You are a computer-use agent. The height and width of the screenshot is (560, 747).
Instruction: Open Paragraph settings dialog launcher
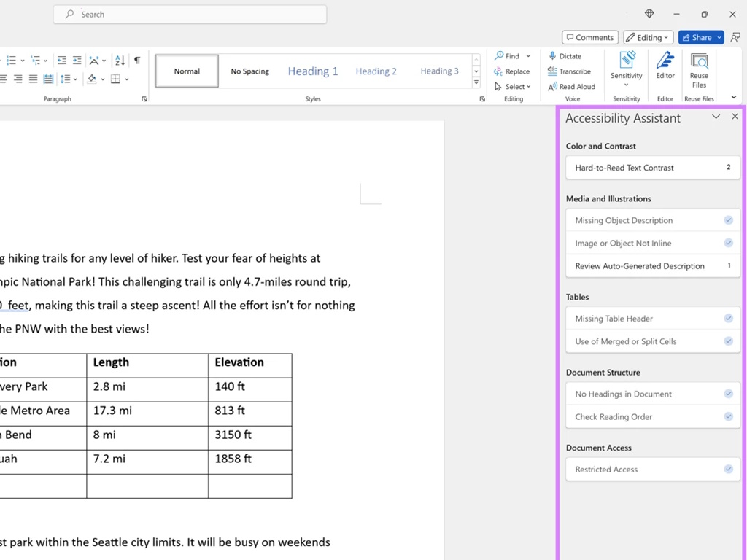point(144,99)
